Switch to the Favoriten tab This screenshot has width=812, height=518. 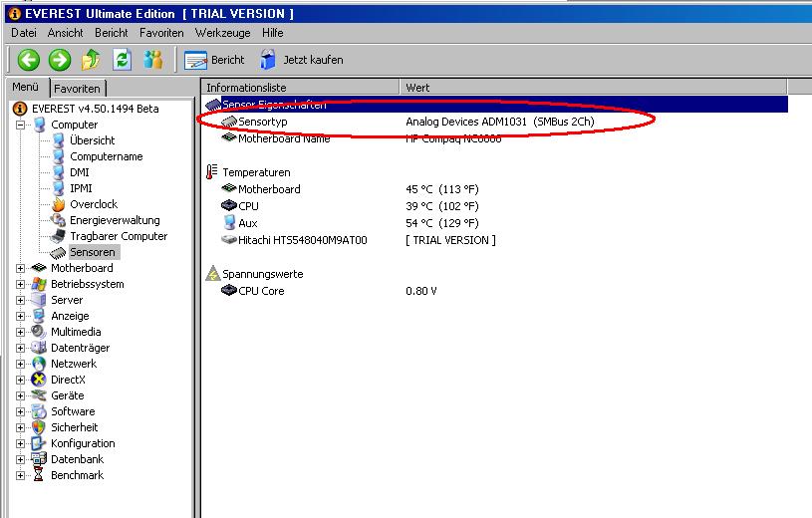77,89
